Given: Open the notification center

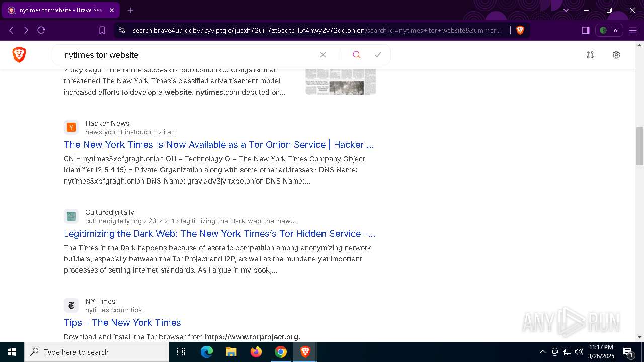Looking at the screenshot, I should point(628,352).
